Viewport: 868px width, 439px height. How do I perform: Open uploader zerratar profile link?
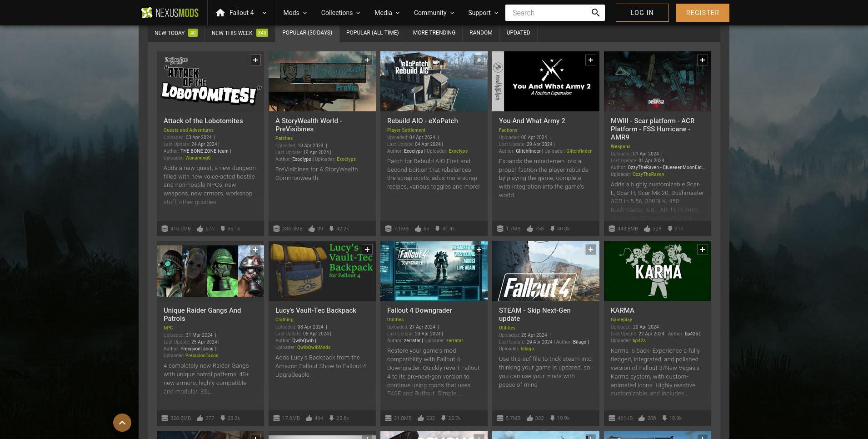pos(454,341)
